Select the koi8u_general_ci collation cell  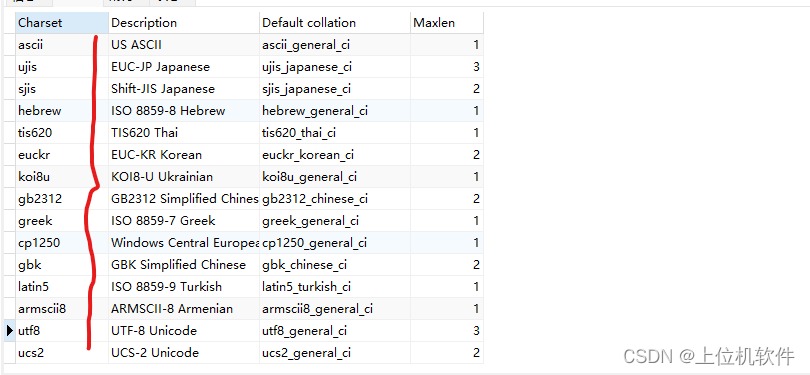click(335, 177)
